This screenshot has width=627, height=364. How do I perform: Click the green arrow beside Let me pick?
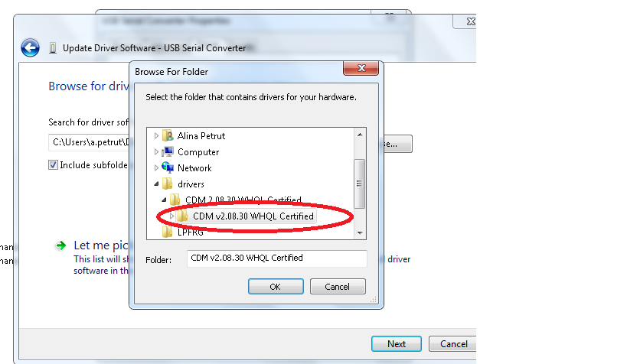[x=60, y=245]
